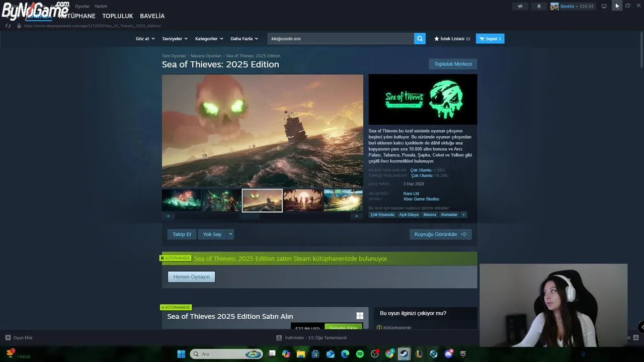Click the Takip Et button
Screen dimensions: 644x362
182,234
